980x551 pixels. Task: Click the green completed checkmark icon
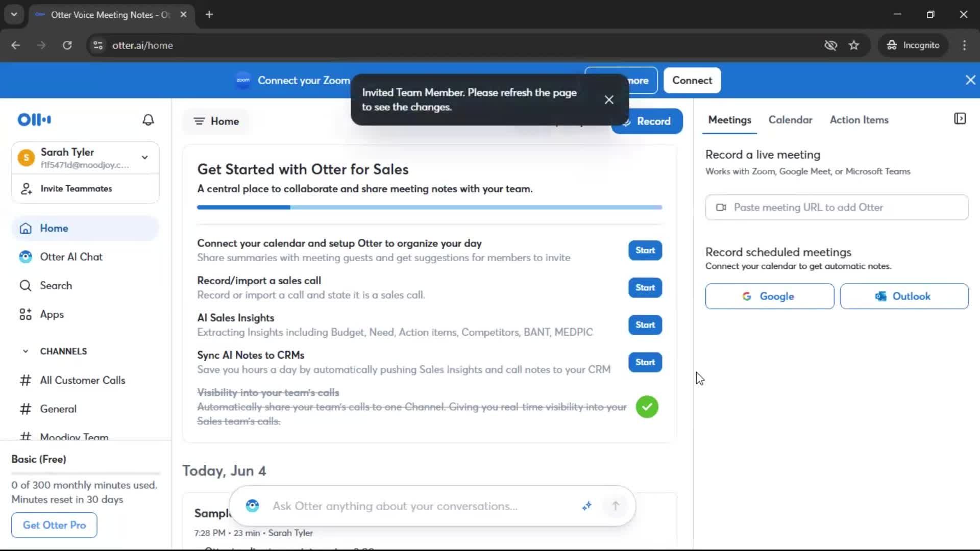647,407
